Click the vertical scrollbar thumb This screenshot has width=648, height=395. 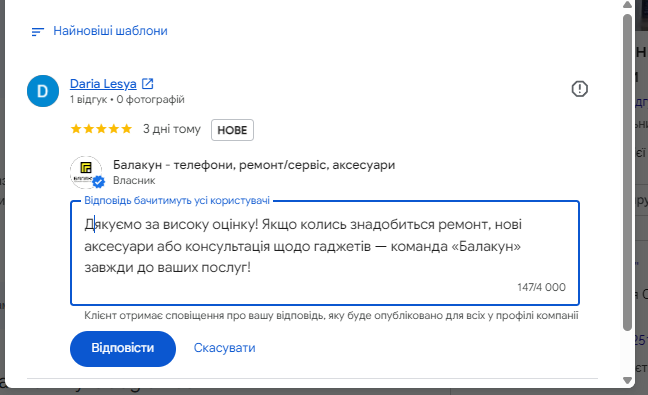coord(627,172)
